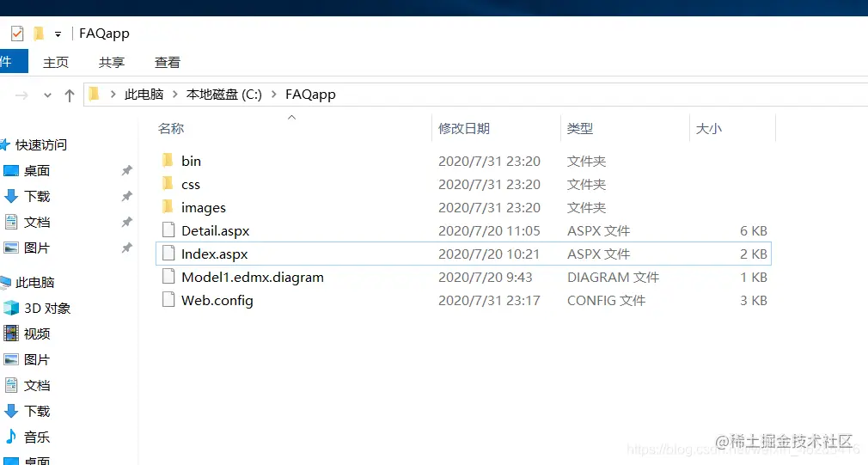This screenshot has height=465, width=868.
Task: Click the properties checkmark icon in title bar
Action: [x=17, y=34]
